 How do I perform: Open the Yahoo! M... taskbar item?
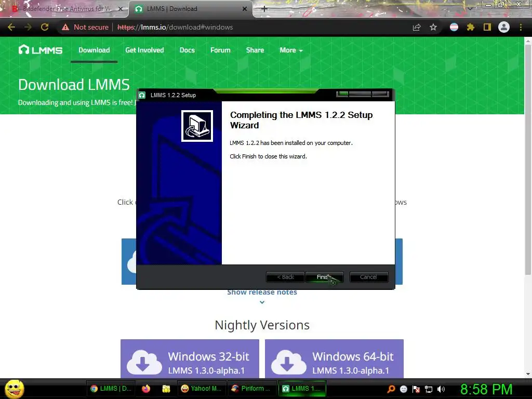tap(201, 389)
